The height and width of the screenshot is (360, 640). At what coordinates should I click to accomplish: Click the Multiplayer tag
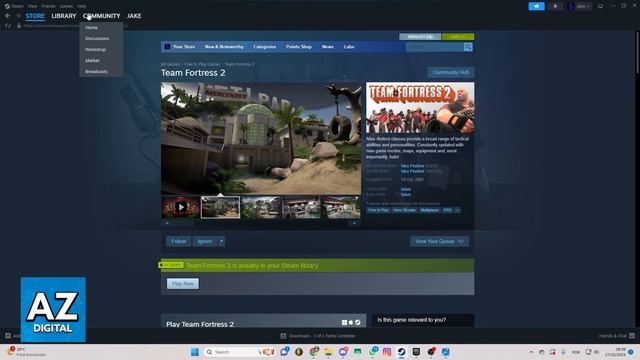click(429, 210)
